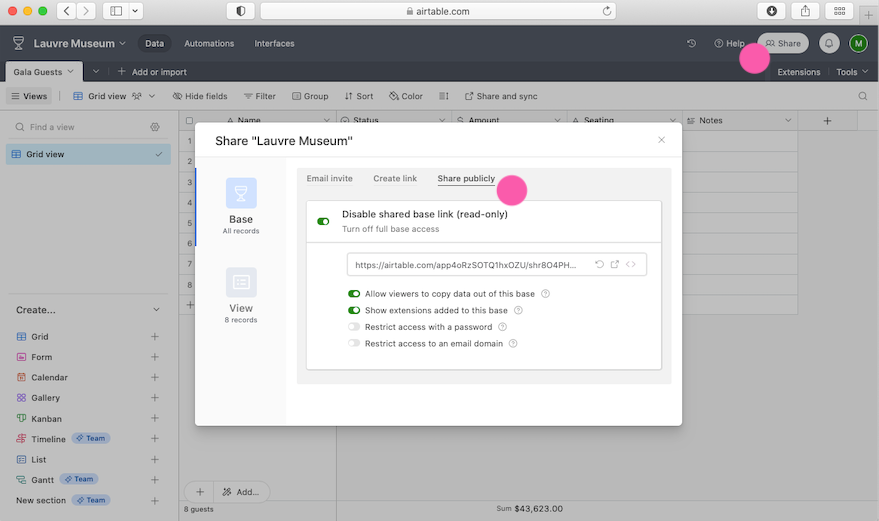Click Hide fields
Screen dimensions: 879x521
(x=200, y=96)
